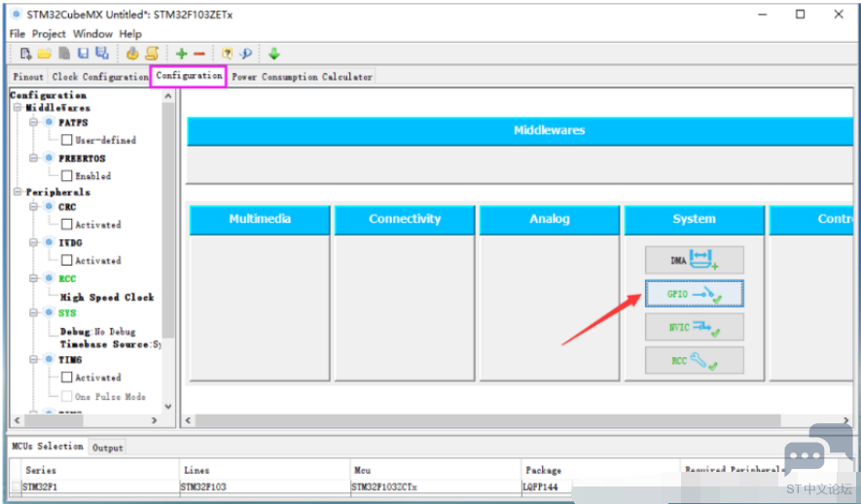The height and width of the screenshot is (504, 861).
Task: Open the NVIC configuration button
Action: (x=694, y=327)
